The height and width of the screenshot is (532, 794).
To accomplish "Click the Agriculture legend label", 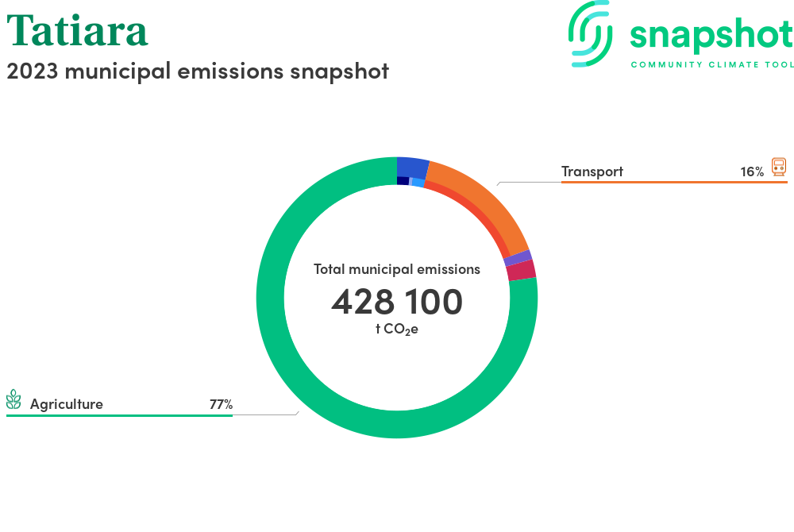I will coord(67,404).
